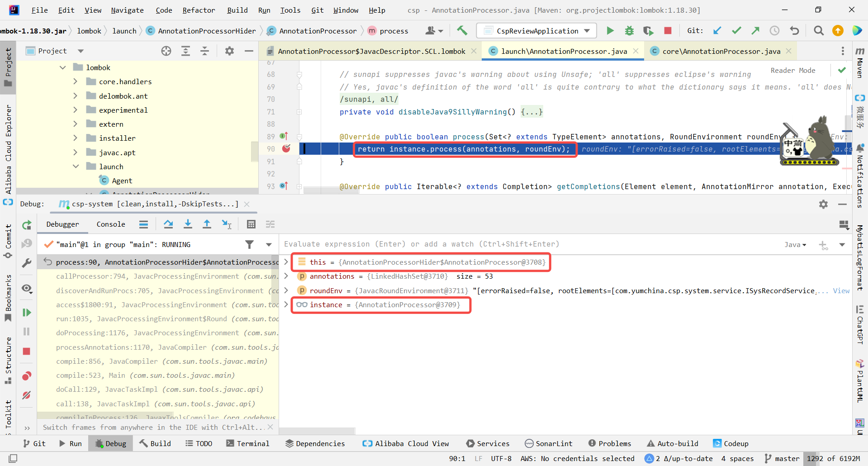Screen dimensions: 868x466
Task: Open the CspReviewApplication run configuration dropdown
Action: 537,31
